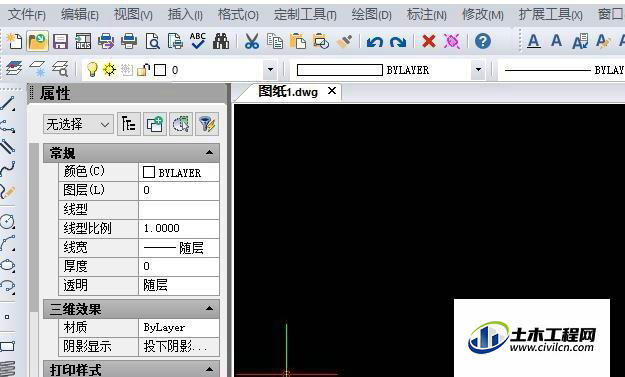
Task: Toggle layer lock padlock icon
Action: tap(143, 70)
